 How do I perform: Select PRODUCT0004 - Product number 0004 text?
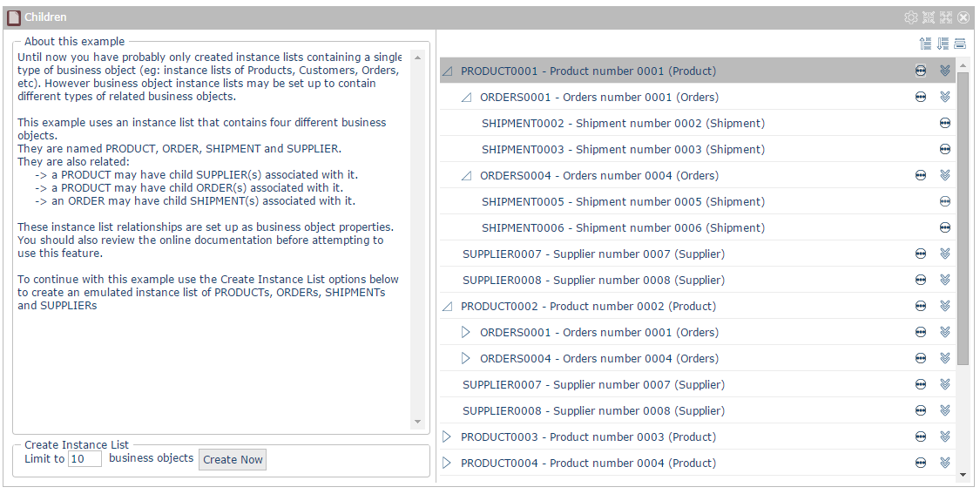point(588,464)
